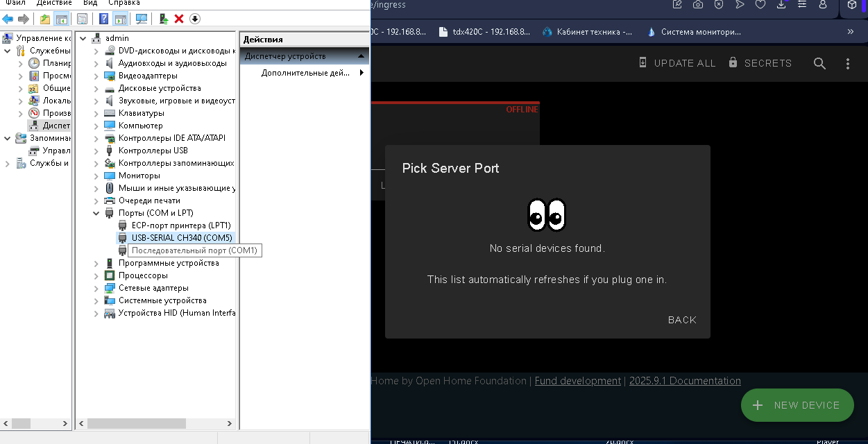
Task: Click the blue help question mark icon
Action: [103, 19]
